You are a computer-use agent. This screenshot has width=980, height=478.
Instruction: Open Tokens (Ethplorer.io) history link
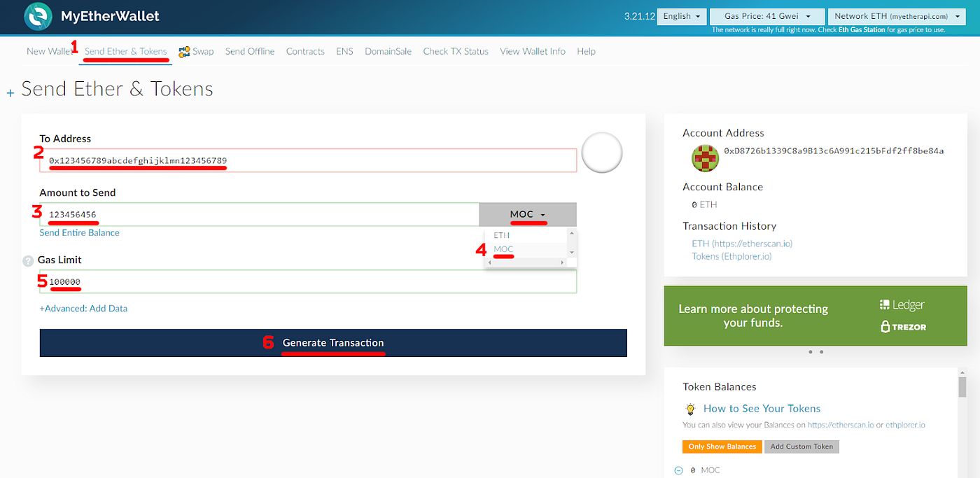pyautogui.click(x=731, y=256)
